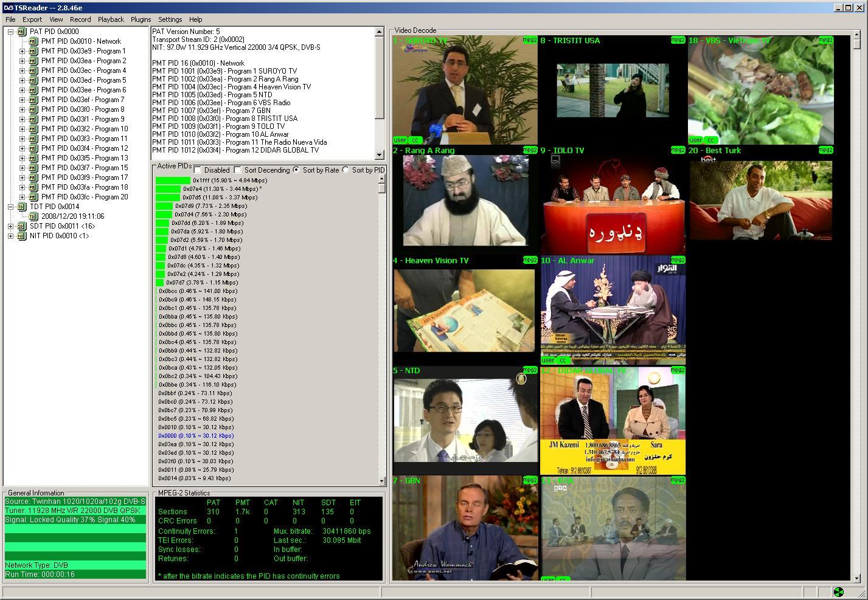
Task: Expand PMT PID 0x03ea Program 2 node
Action: [x=22, y=61]
